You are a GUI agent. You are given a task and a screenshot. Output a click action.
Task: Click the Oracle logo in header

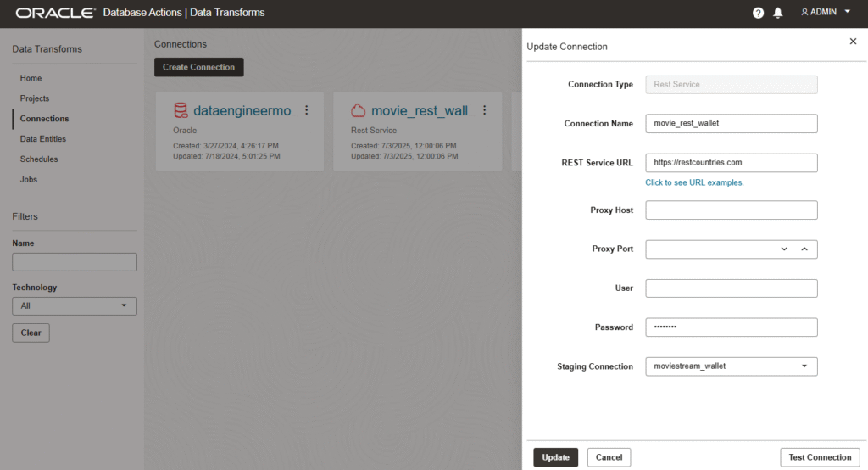pos(54,13)
